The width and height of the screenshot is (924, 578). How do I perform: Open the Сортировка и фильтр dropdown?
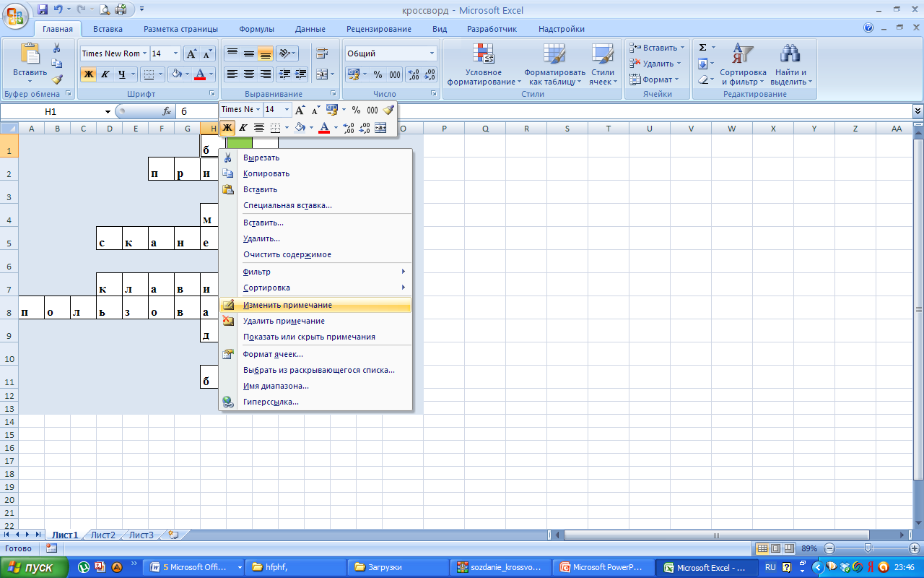[743, 65]
